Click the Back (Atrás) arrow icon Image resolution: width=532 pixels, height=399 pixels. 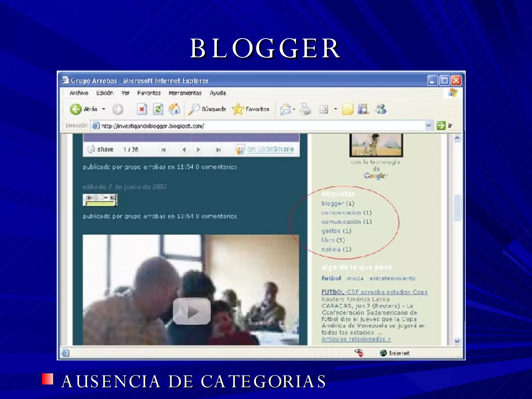pos(76,109)
